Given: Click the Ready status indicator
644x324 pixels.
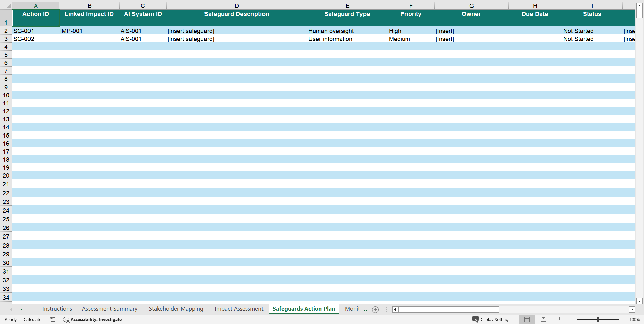Looking at the screenshot, I should [11, 319].
